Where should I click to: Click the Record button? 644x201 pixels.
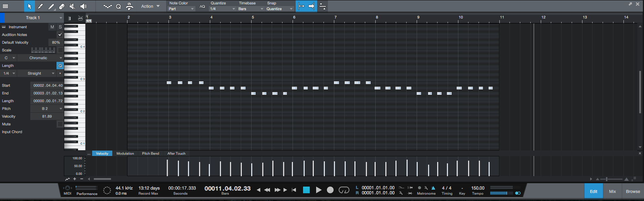click(x=330, y=190)
